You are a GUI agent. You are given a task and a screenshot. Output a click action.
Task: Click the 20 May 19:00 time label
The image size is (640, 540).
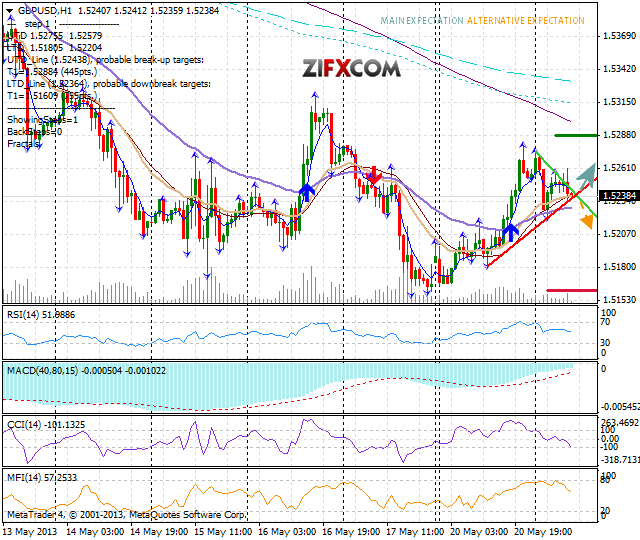tap(543, 532)
